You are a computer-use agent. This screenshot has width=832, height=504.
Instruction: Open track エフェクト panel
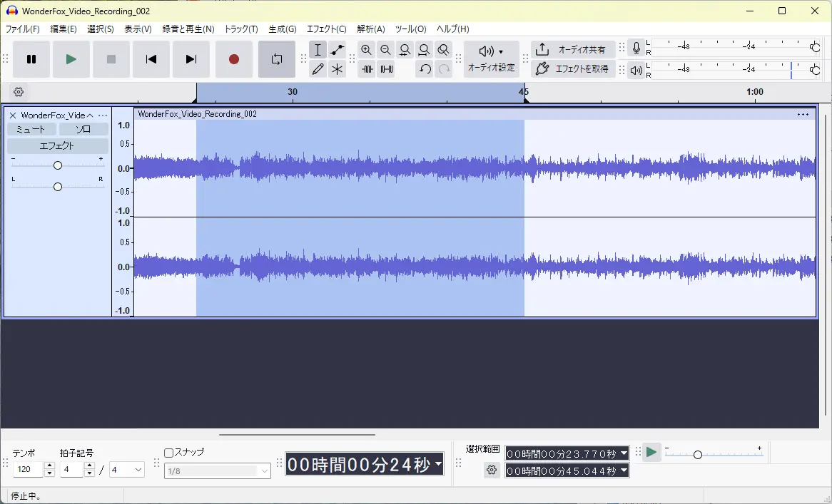click(x=57, y=145)
